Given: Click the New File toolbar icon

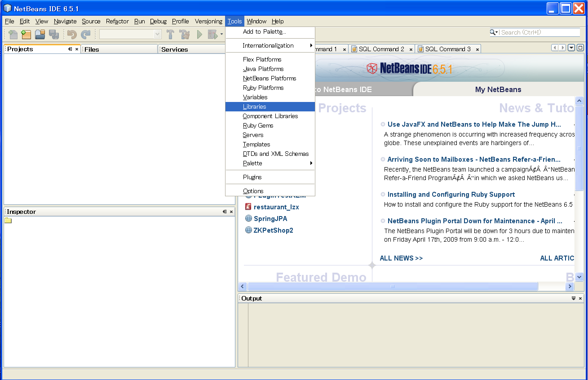Looking at the screenshot, I should click(x=13, y=34).
